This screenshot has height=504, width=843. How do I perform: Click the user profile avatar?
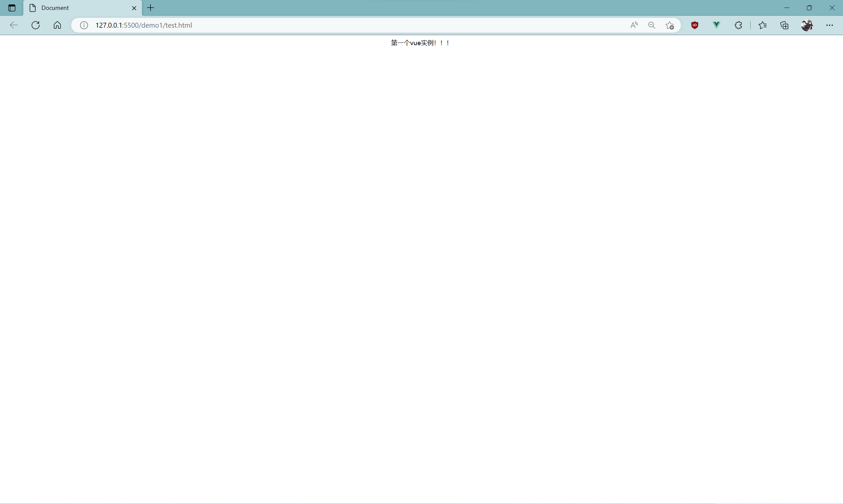pos(807,25)
